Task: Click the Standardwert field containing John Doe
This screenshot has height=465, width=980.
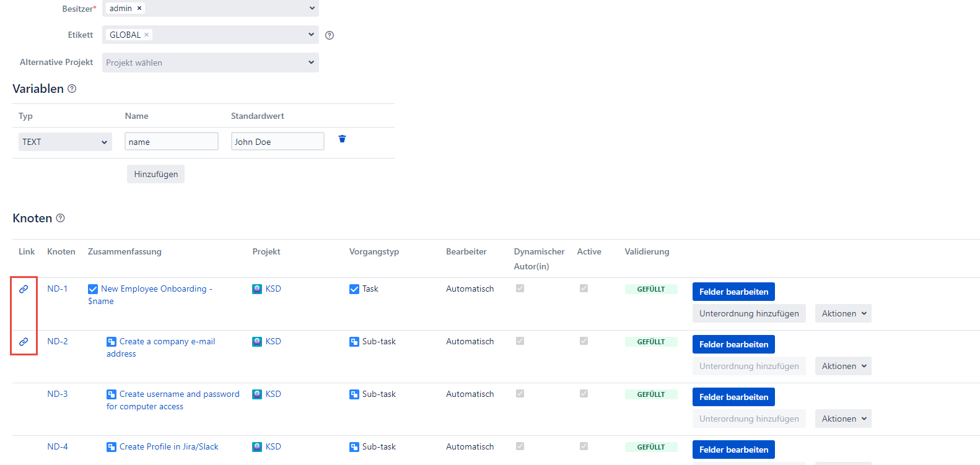Action: coord(278,142)
